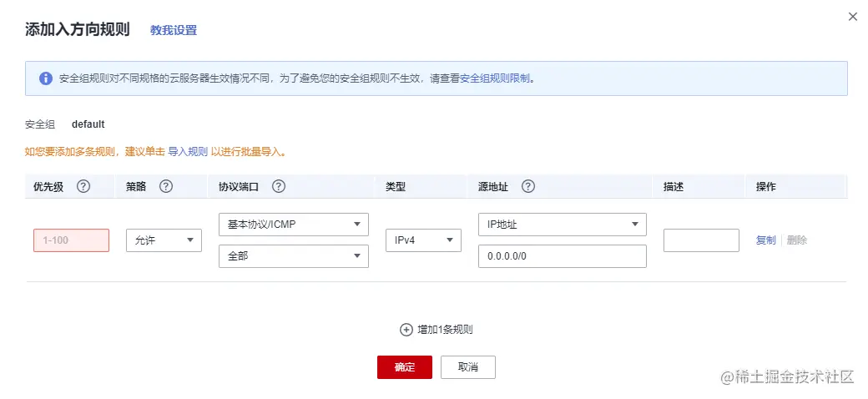
Task: Click 复制 to copy the rule
Action: click(x=765, y=240)
